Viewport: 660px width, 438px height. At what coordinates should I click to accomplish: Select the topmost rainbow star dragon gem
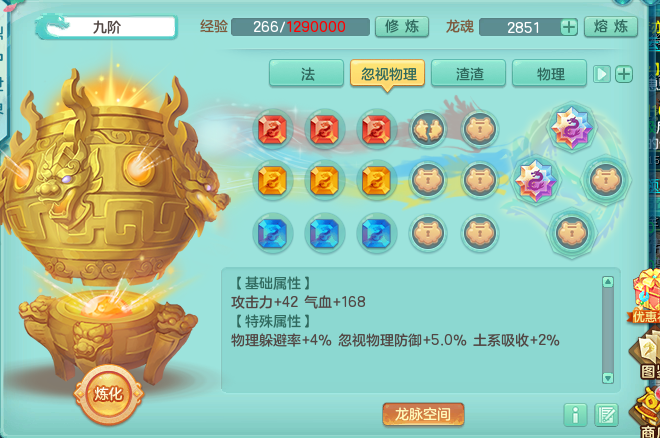[x=572, y=127]
